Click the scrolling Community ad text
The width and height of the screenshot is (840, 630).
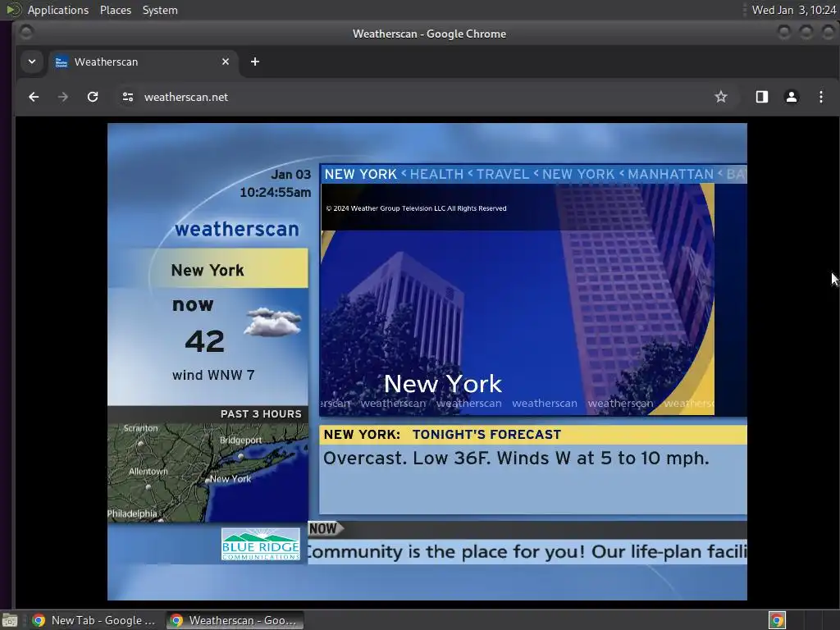(527, 552)
